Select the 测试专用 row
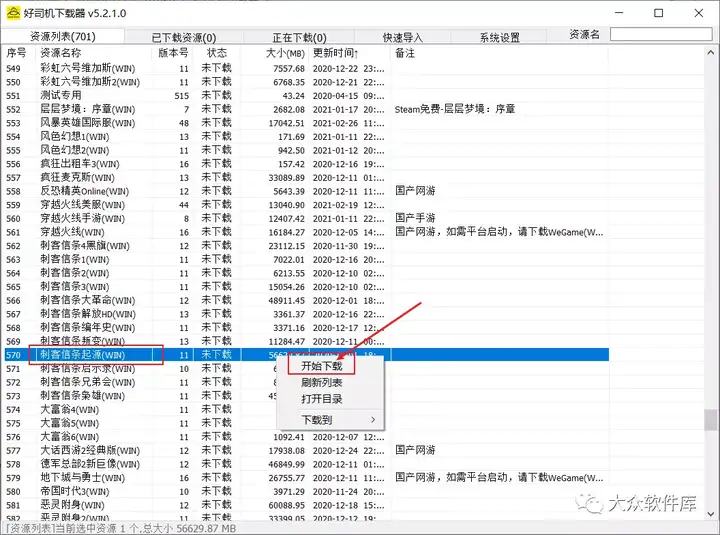 (307, 96)
